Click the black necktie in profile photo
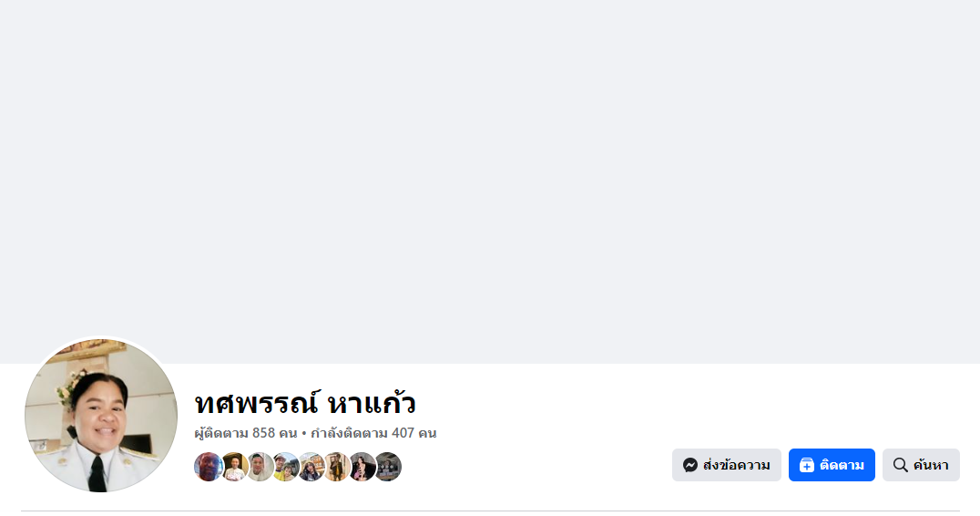980x516 pixels. [97, 473]
